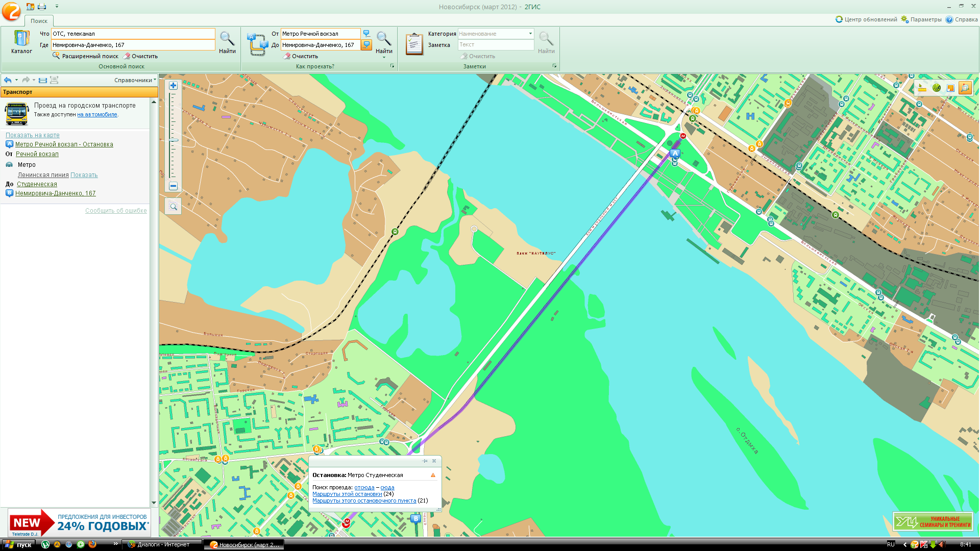This screenshot has width=980, height=551.
Task: Click the route end marker B on the map
Action: [x=415, y=518]
